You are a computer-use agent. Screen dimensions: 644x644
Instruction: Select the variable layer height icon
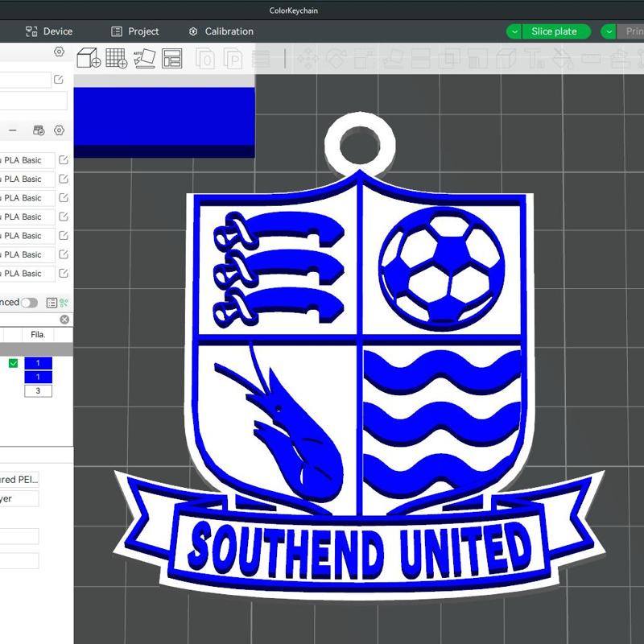coord(260,59)
